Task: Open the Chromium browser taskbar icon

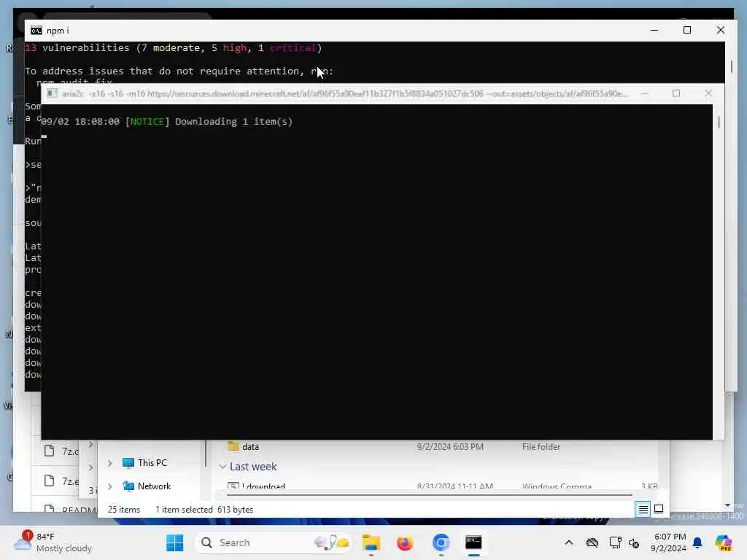Action: click(x=441, y=542)
